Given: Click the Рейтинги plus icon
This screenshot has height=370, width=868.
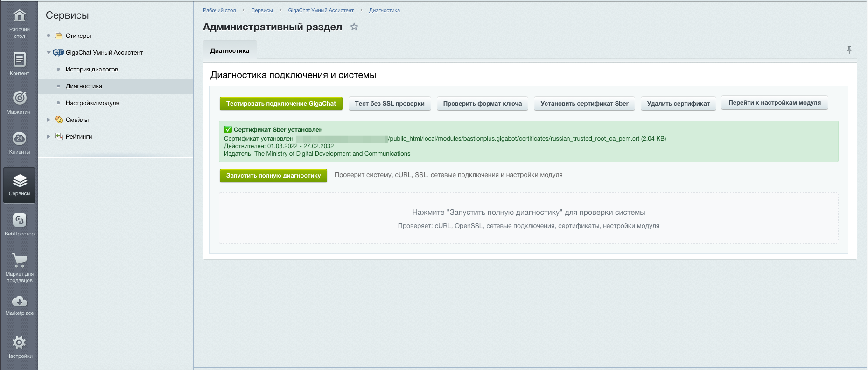Looking at the screenshot, I should 59,136.
